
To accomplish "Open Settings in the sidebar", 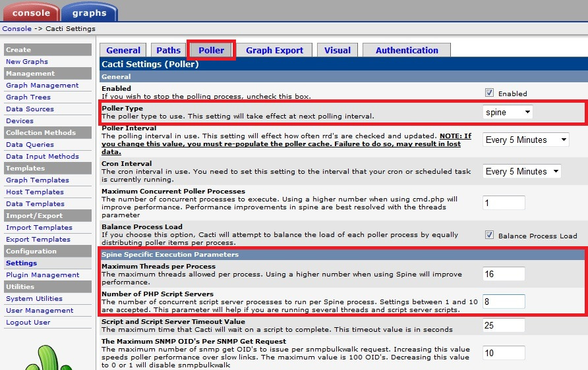I will point(21,263).
